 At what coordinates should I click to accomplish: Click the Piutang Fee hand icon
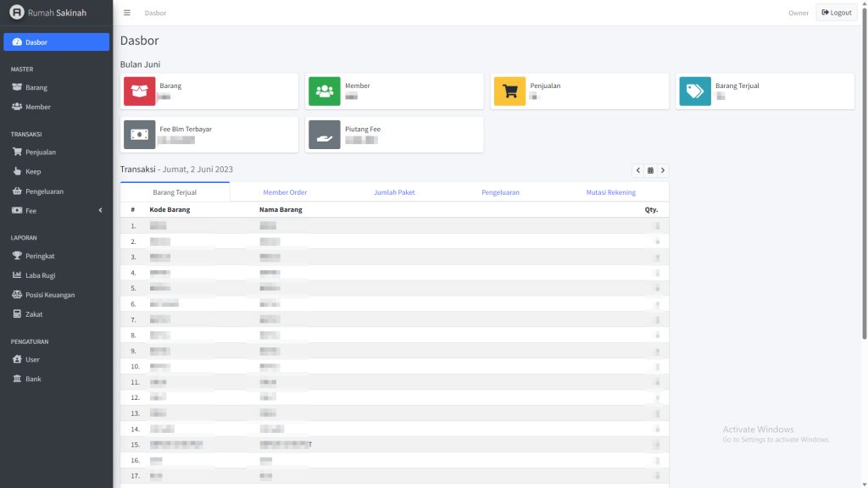tap(324, 135)
